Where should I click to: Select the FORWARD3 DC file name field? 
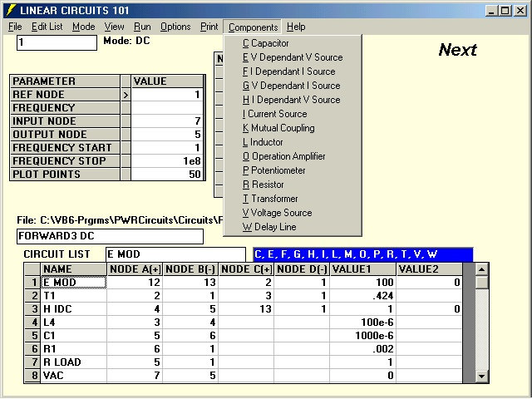pos(110,236)
